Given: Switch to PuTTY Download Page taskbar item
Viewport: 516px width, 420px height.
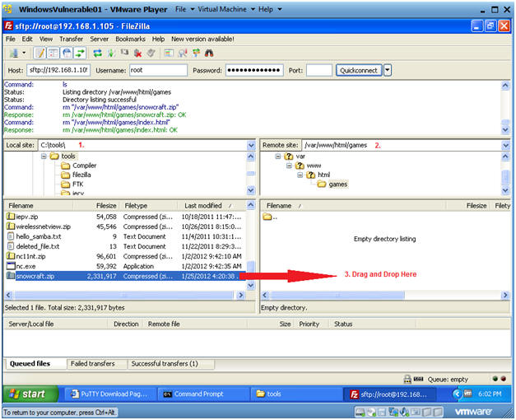Looking at the screenshot, I should 110,394.
